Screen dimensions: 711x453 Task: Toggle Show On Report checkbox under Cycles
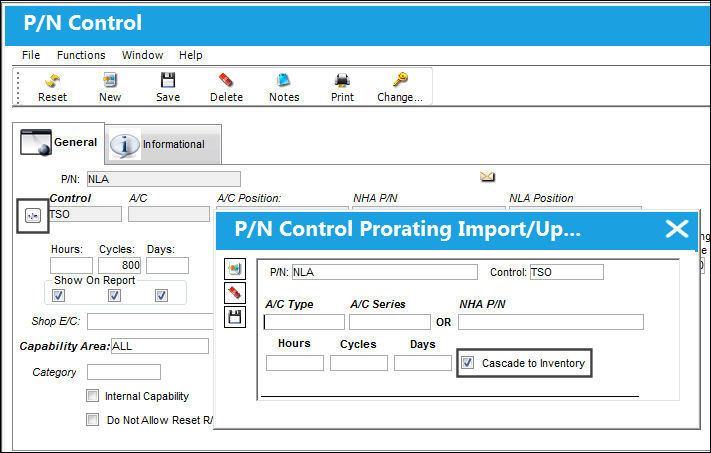click(x=114, y=296)
